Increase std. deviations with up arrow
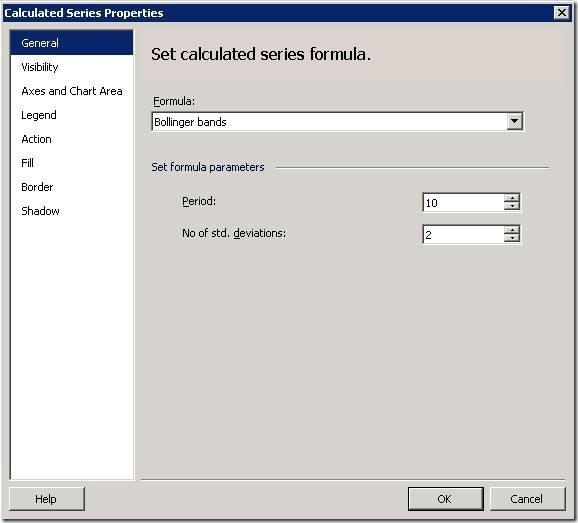 512,230
